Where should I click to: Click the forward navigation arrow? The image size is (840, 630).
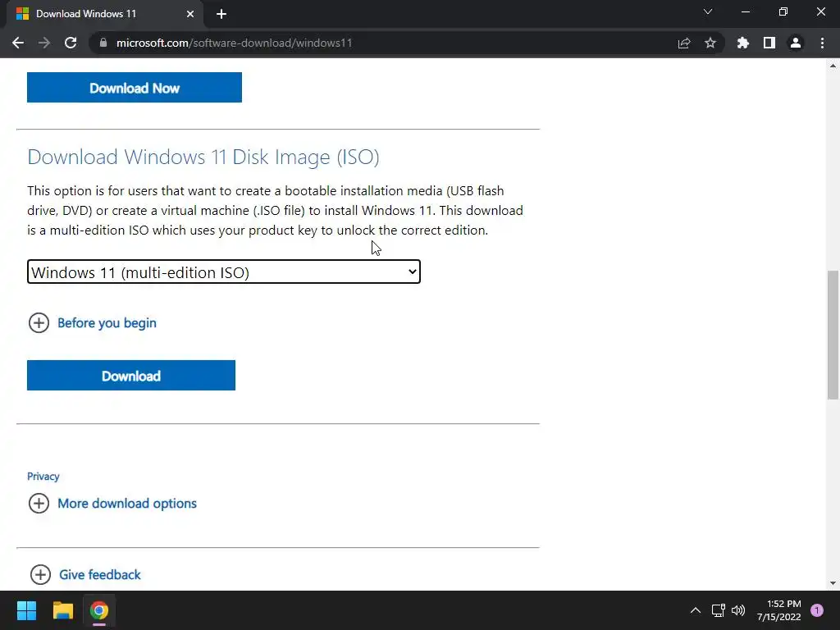pos(44,43)
